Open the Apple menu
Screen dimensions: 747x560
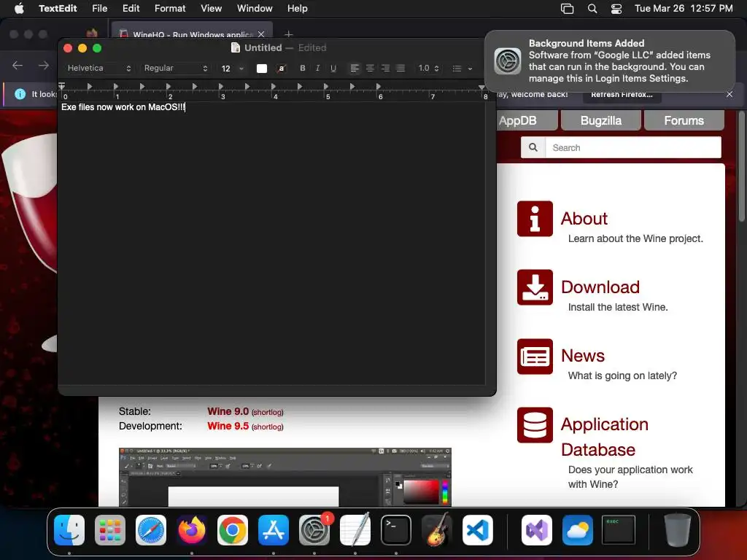point(19,8)
